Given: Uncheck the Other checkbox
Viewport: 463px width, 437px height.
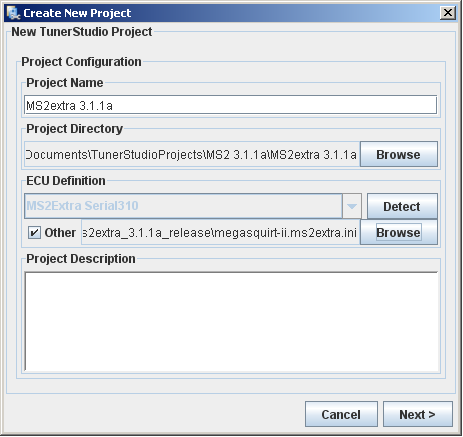Looking at the screenshot, I should (x=34, y=232).
